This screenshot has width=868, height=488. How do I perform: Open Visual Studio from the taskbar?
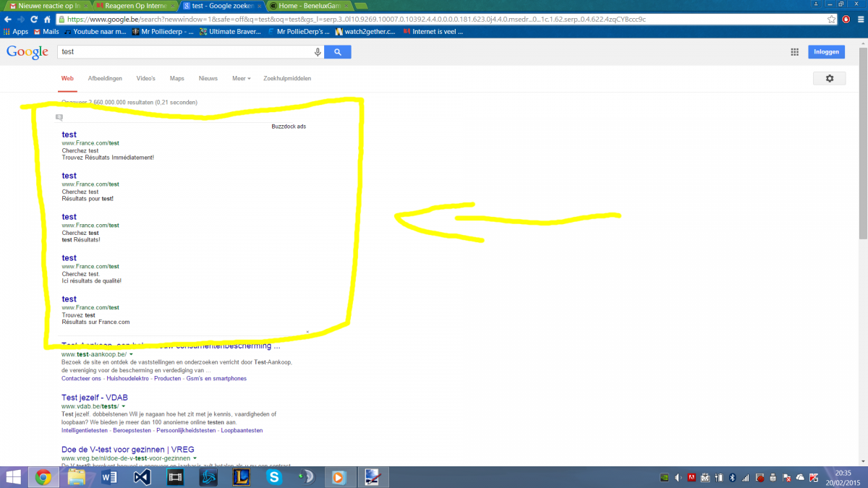[142, 476]
